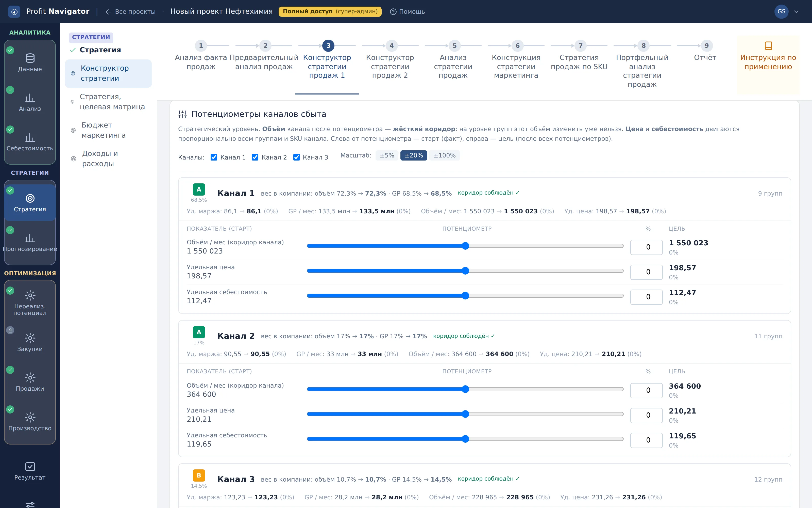Viewport: 812px width, 508px height.
Task: Open the Данные database icon
Action: [30, 58]
